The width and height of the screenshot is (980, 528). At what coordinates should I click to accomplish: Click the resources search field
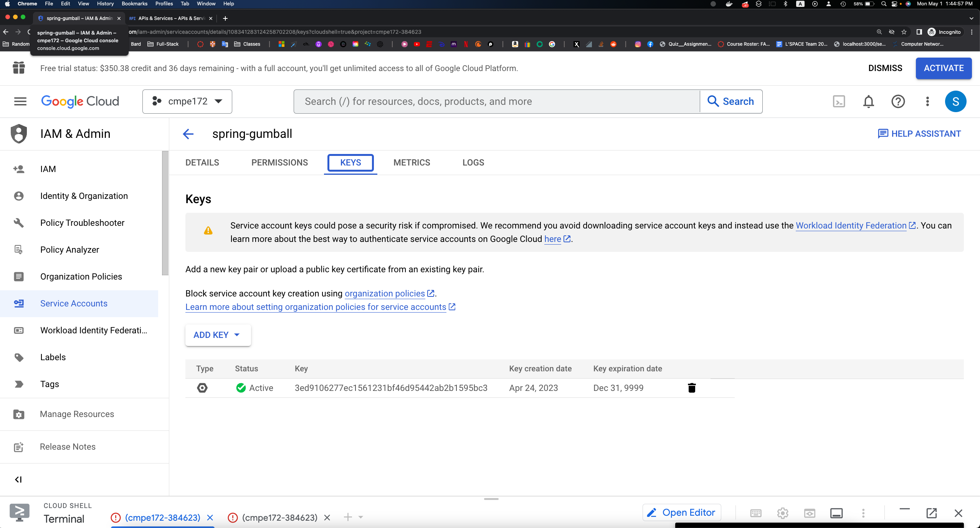pos(461,101)
